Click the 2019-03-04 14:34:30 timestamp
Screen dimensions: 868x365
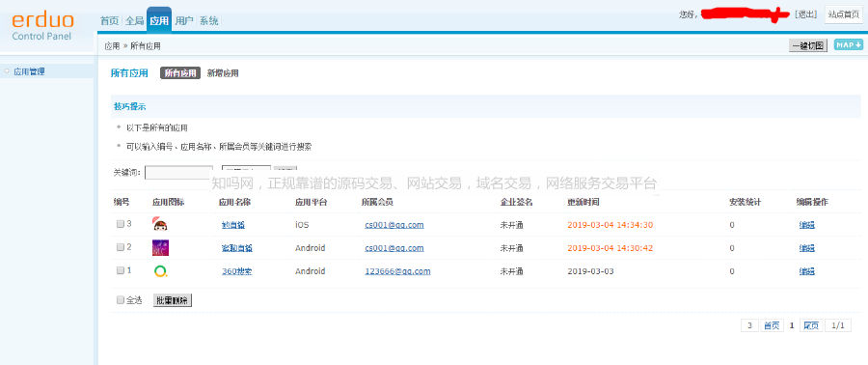pyautogui.click(x=610, y=225)
